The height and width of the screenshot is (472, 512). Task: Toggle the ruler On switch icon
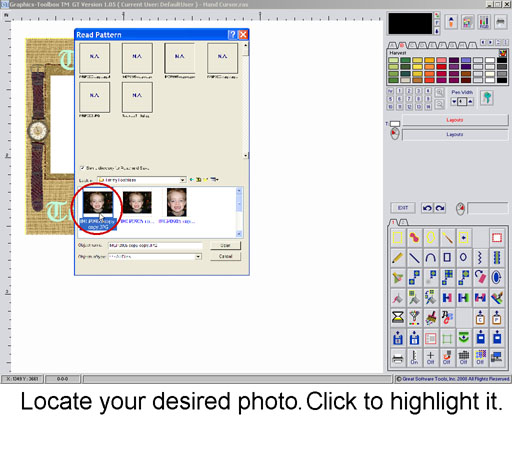pyautogui.click(x=414, y=358)
